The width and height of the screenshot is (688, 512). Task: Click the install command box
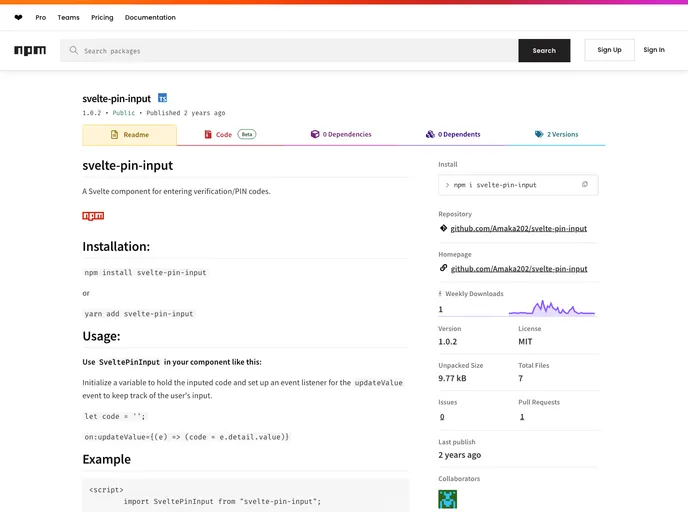coord(518,185)
